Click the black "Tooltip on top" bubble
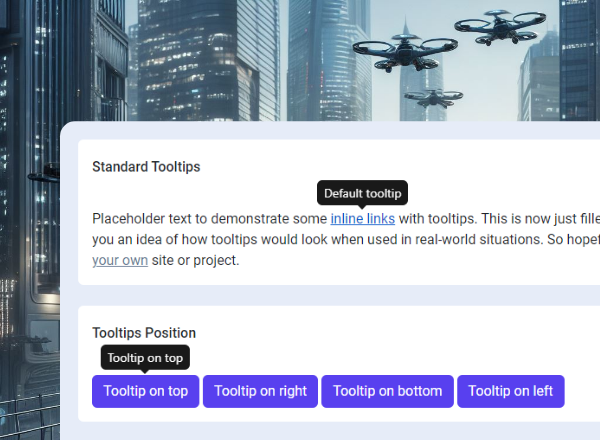Image resolution: width=600 pixels, height=440 pixels. pos(145,357)
